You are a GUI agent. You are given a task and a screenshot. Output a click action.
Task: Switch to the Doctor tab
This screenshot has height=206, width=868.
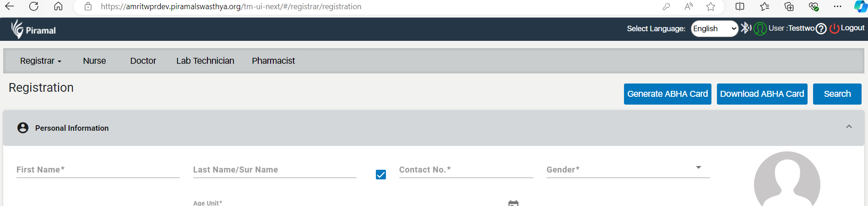tap(143, 61)
